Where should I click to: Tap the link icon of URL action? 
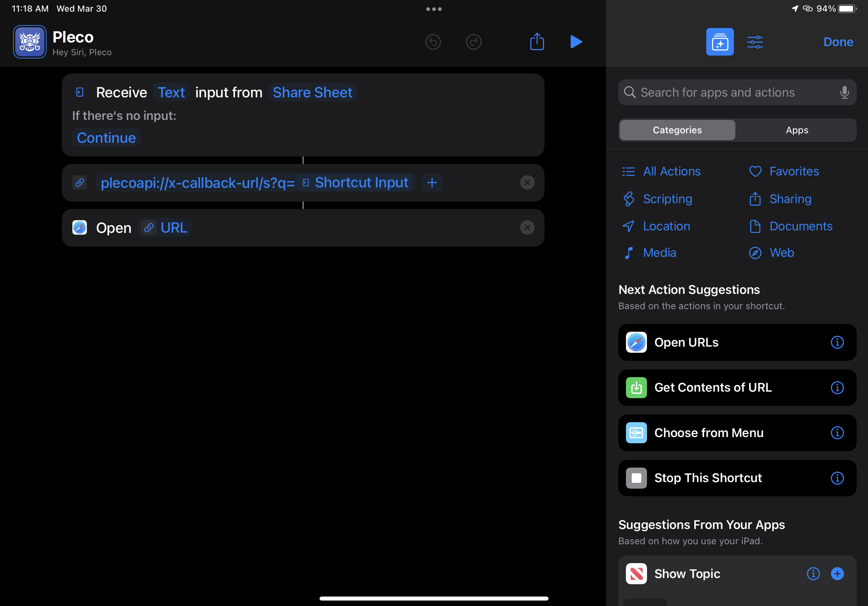pos(79,183)
